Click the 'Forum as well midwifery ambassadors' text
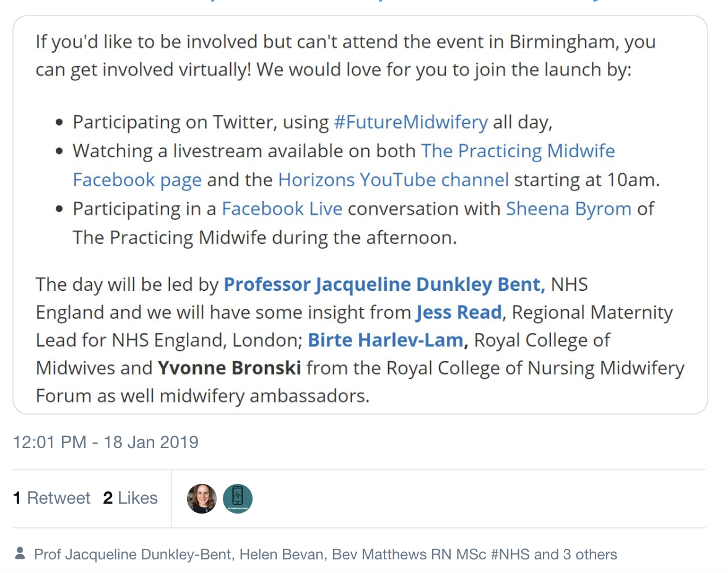Screen dimensions: 728x573 [x=202, y=396]
